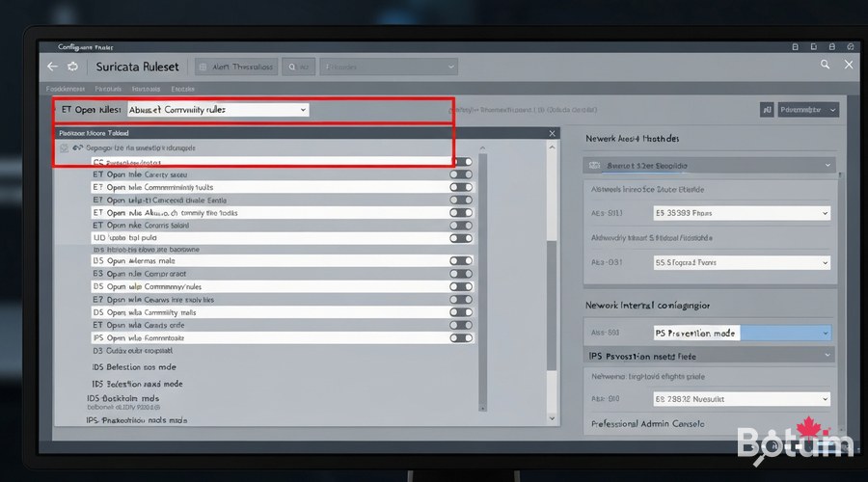Open the ET Open Rules combo box

[x=218, y=110]
